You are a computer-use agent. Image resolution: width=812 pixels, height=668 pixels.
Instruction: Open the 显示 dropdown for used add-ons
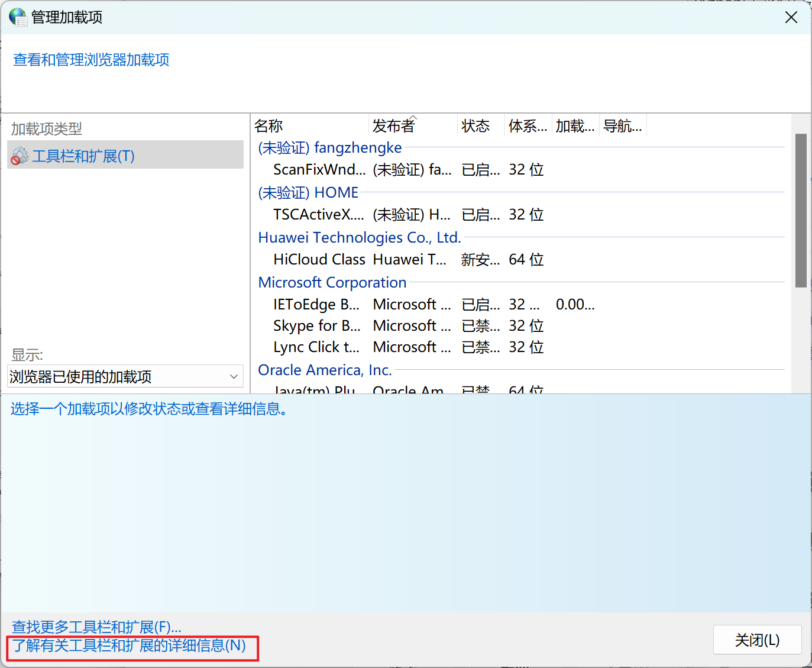click(125, 376)
